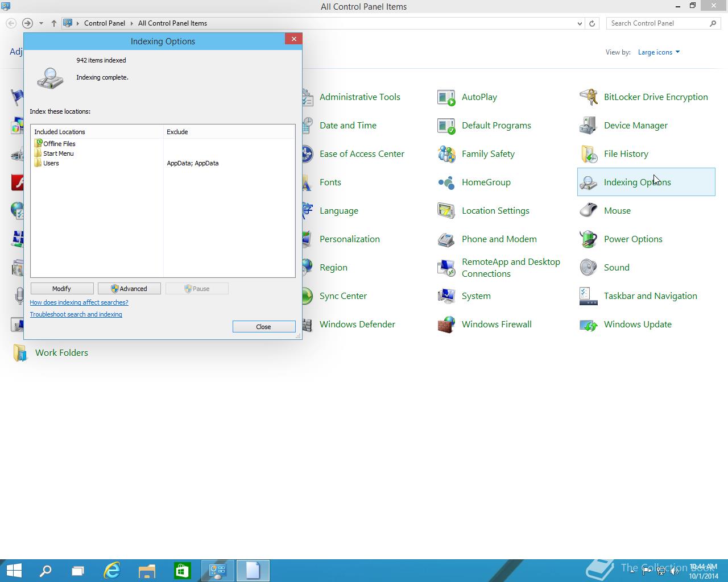Open Language link
Screen dimensions: 728x582
coord(339,211)
